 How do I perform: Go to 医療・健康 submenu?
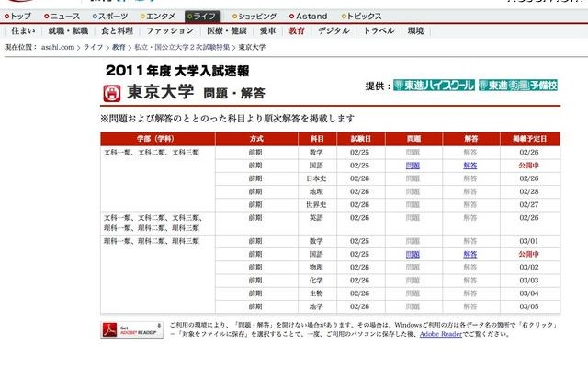click(x=227, y=30)
